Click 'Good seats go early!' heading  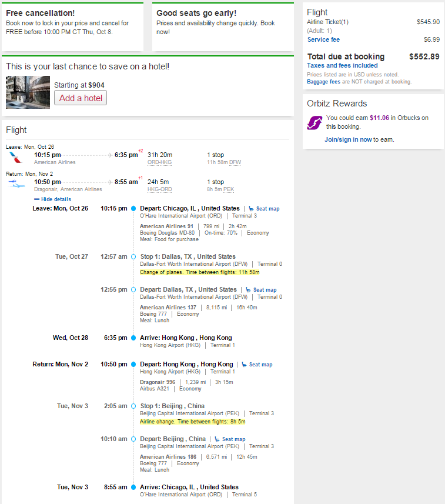point(196,13)
